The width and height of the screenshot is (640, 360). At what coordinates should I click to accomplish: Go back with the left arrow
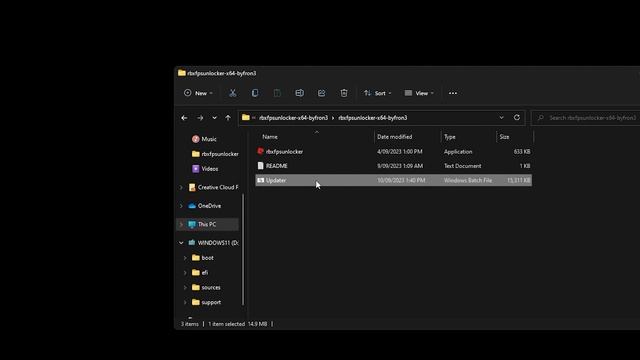pos(184,118)
